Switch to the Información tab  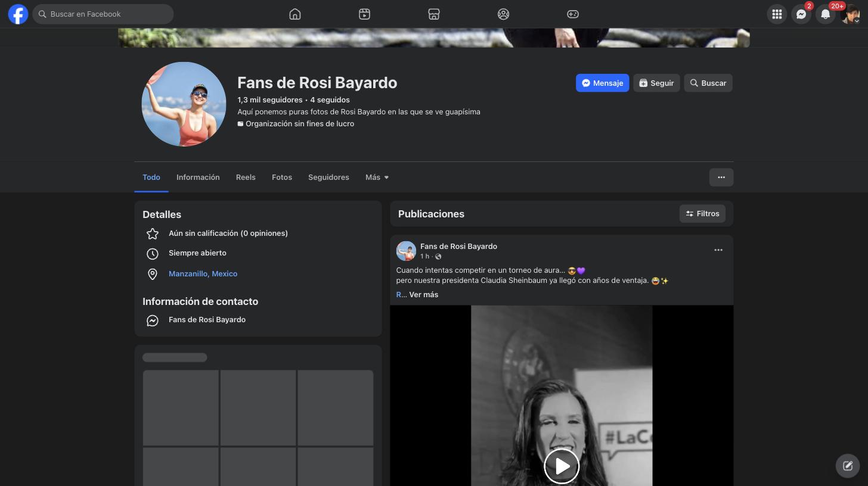198,177
